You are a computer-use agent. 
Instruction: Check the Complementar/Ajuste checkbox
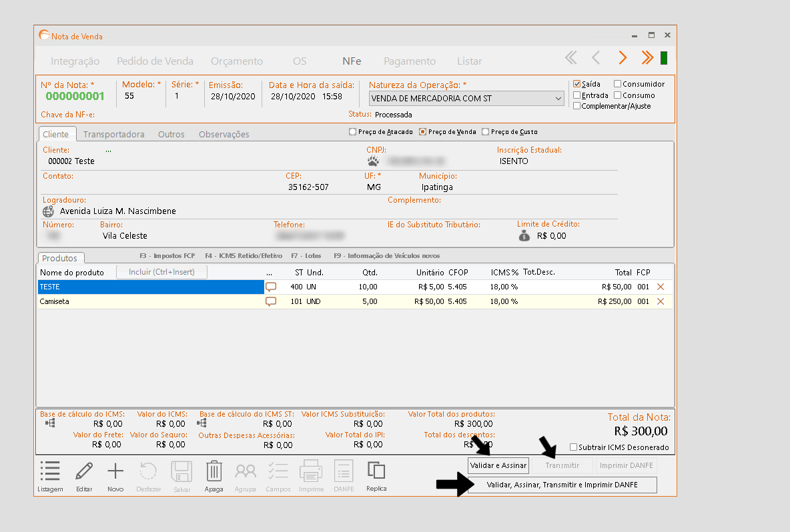[577, 106]
